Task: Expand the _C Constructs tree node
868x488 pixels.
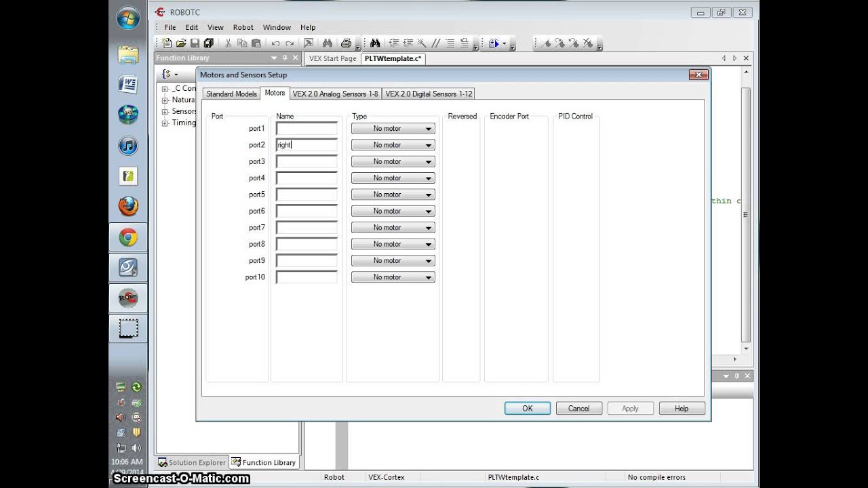Action: pyautogui.click(x=165, y=89)
